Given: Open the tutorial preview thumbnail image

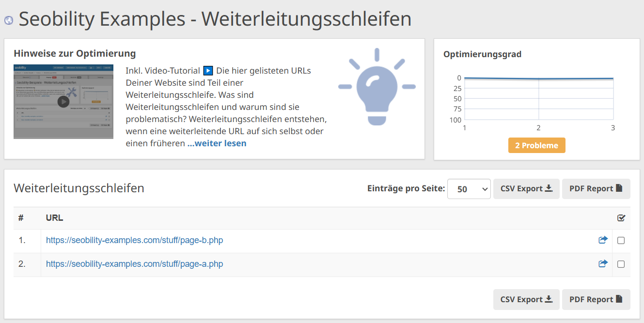Looking at the screenshot, I should [63, 102].
